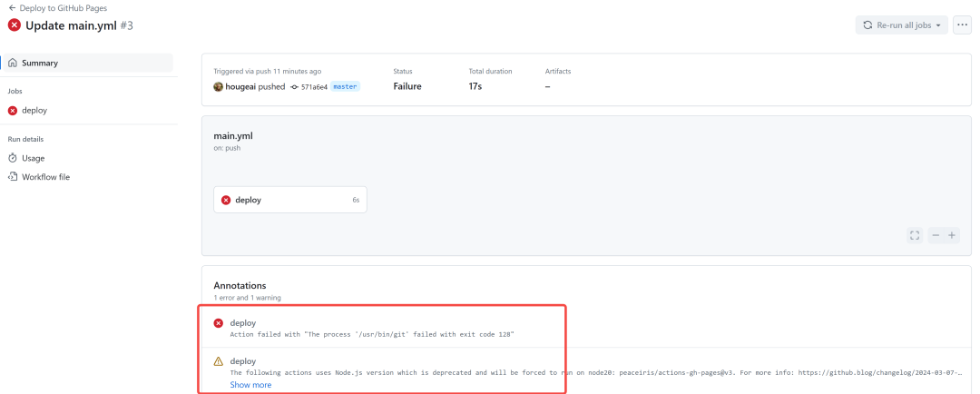Screen dimensions: 980x394
Task: Zoom in the workflow graph with plus icon
Action: (952, 235)
